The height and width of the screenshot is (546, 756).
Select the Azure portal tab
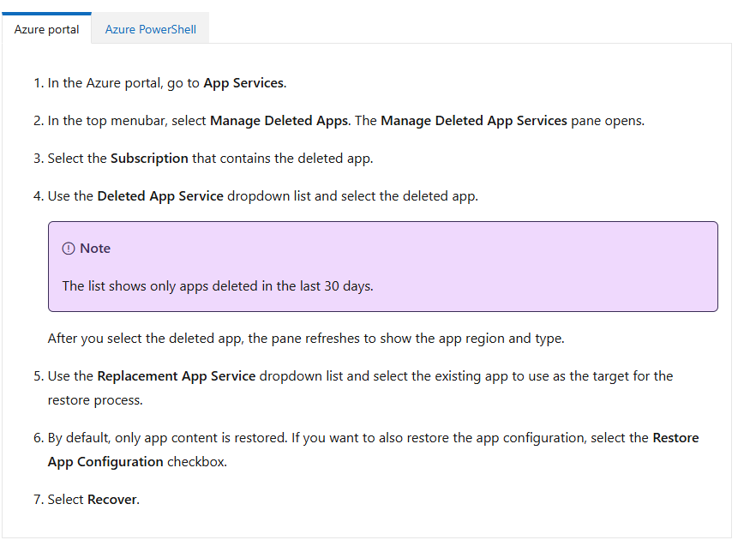tap(47, 29)
